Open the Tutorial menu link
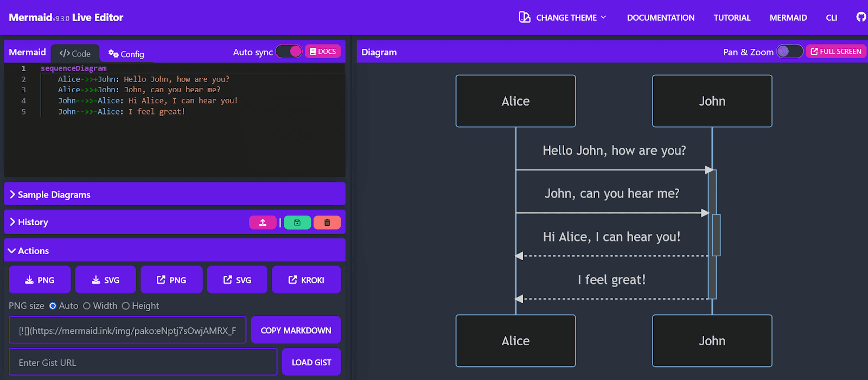This screenshot has height=380, width=868. click(732, 18)
